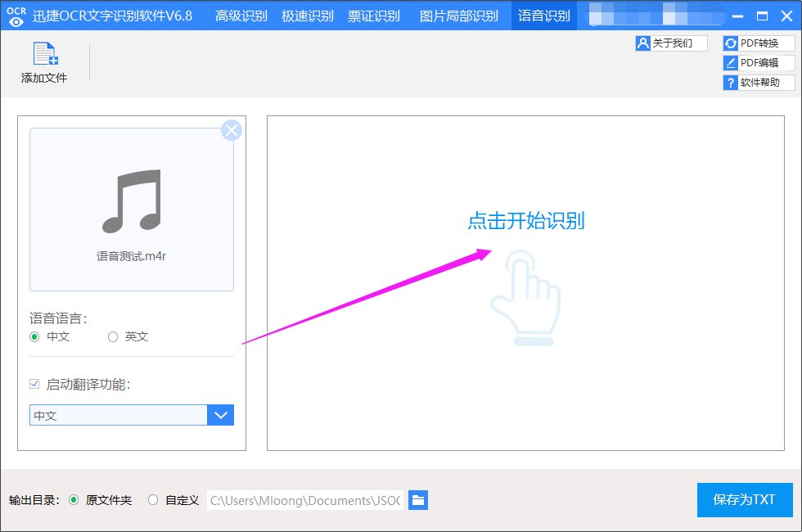
Task: Open the PDF编辑 tool
Action: pyautogui.click(x=759, y=62)
